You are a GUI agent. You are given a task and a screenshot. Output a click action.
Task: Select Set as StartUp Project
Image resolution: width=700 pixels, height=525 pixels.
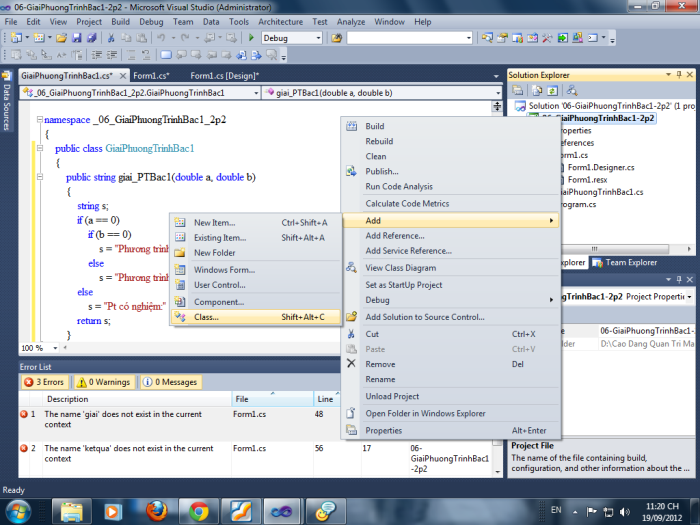tap(451, 285)
